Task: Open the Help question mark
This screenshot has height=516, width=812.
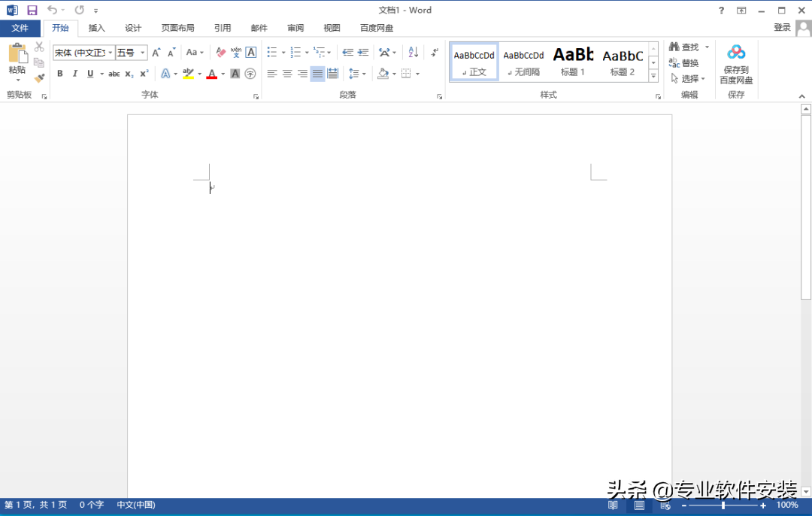Action: [721, 11]
